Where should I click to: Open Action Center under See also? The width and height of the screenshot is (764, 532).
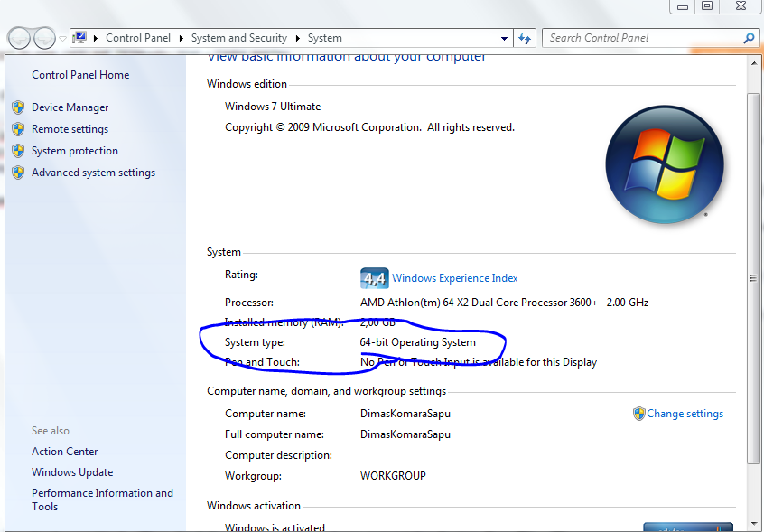click(65, 452)
